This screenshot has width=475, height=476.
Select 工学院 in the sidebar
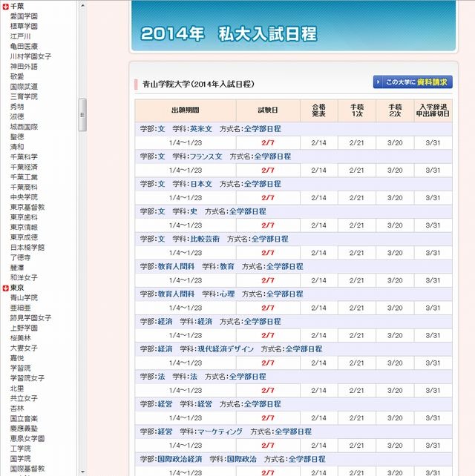[20, 449]
